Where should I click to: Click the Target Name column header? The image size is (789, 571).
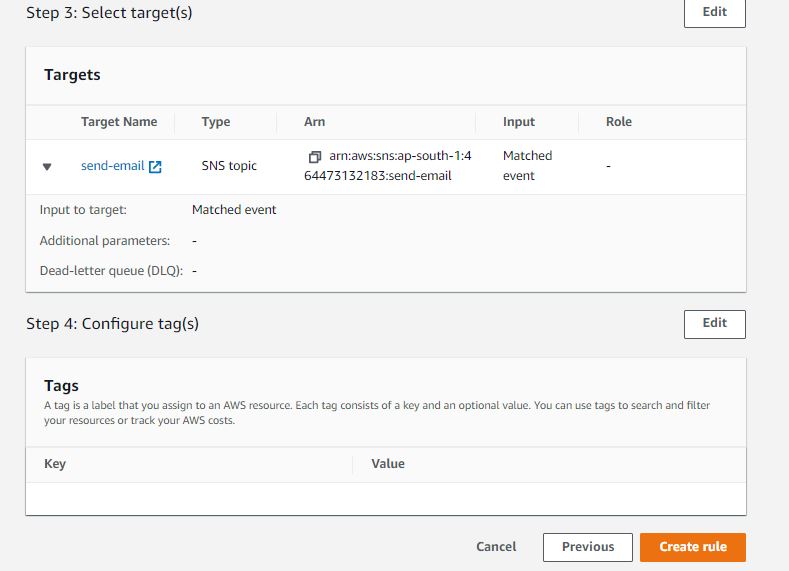pos(119,122)
